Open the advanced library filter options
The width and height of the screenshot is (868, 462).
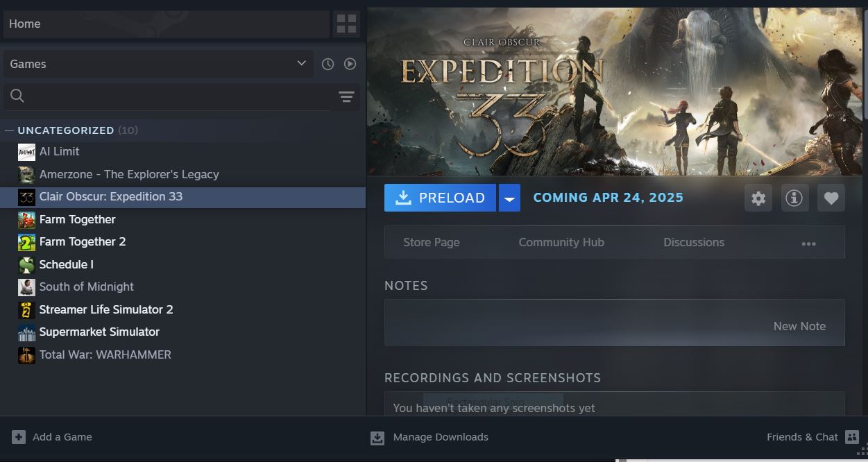pyautogui.click(x=346, y=96)
